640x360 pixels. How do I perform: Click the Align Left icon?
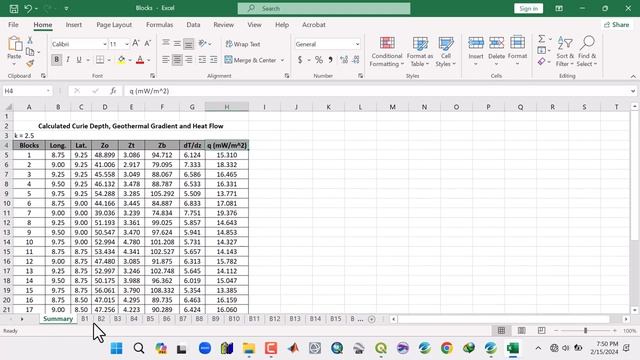[166, 60]
